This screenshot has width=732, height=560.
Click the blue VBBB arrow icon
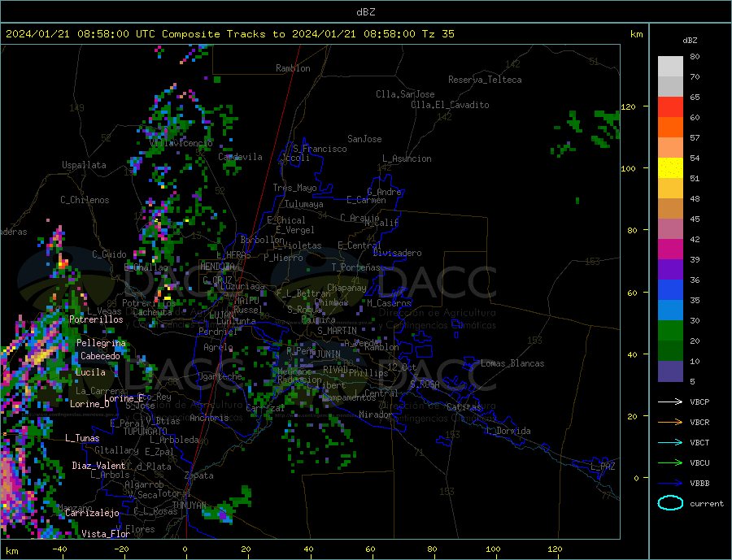click(670, 484)
